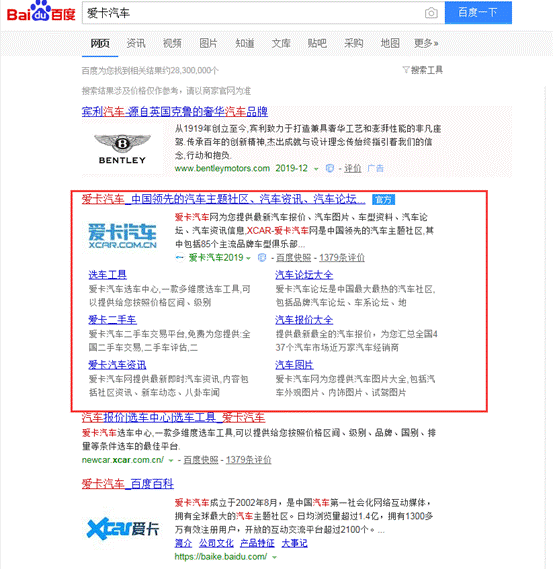Viewport: 553px width, 569px height.
Task: Click the 百度为您找到相关结果约28,300,000个 text
Action: [x=150, y=70]
